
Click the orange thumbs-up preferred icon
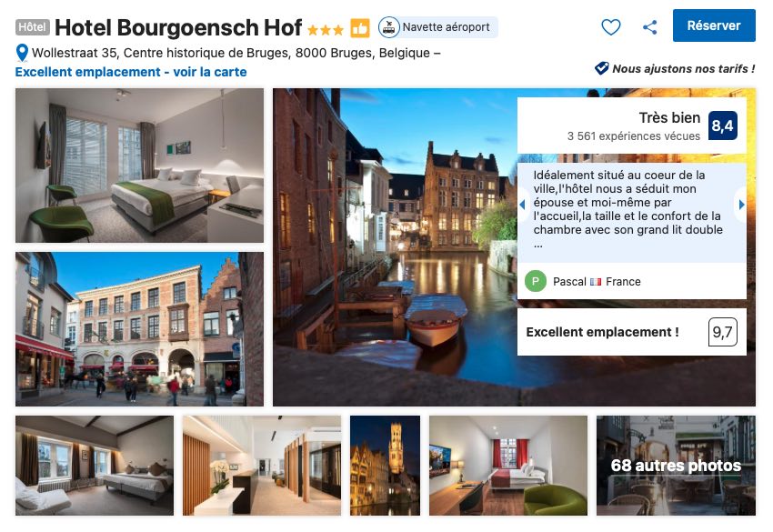click(360, 28)
